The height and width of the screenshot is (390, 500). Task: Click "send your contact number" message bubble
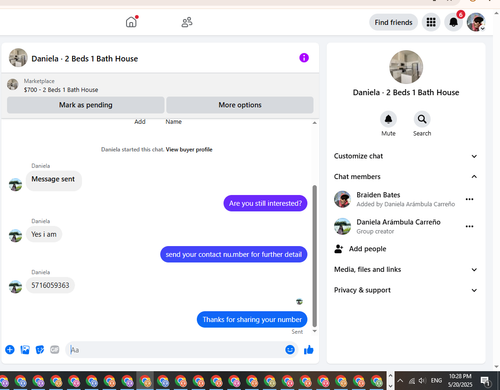(234, 254)
